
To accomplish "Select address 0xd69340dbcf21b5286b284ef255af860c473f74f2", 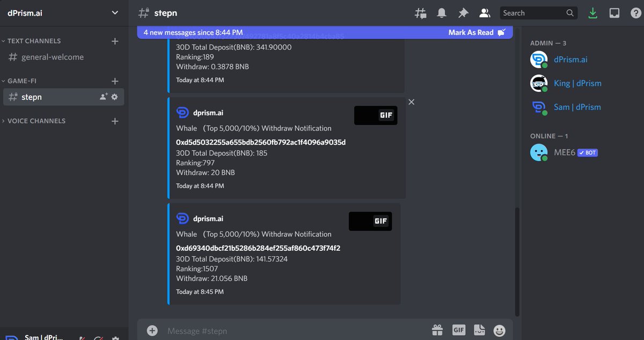I will coord(258,248).
